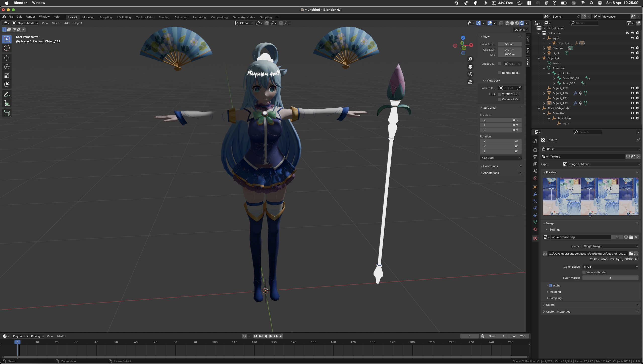Expand the Collections panel
This screenshot has height=364, width=643.
tap(490, 166)
